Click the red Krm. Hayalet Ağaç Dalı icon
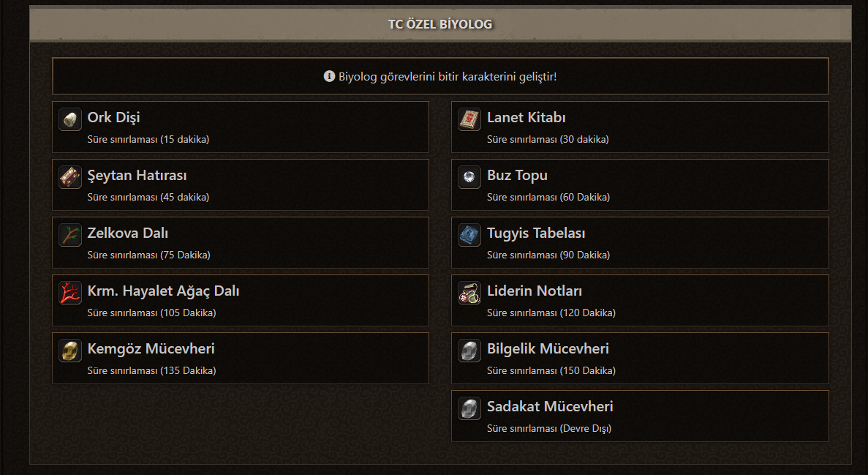The width and height of the screenshot is (868, 475). point(70,293)
